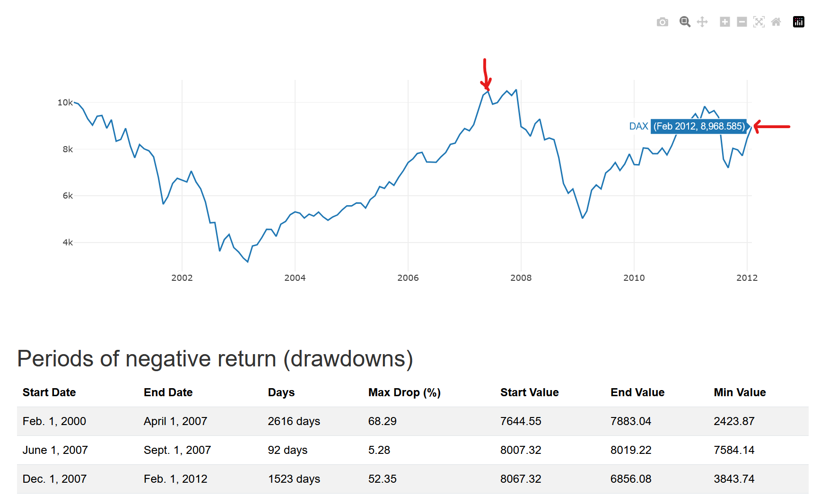Click the 92 days cell
Viewport: 820px width, 504px height.
[x=288, y=450]
